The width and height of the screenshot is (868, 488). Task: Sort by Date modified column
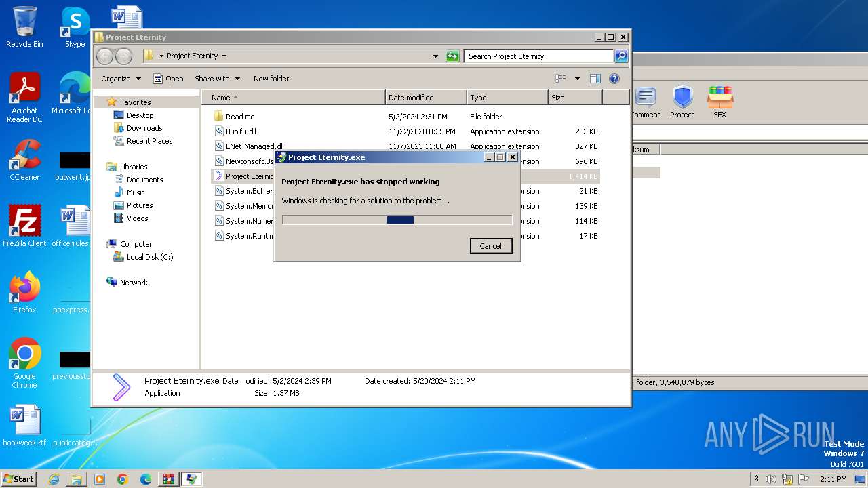pyautogui.click(x=426, y=98)
